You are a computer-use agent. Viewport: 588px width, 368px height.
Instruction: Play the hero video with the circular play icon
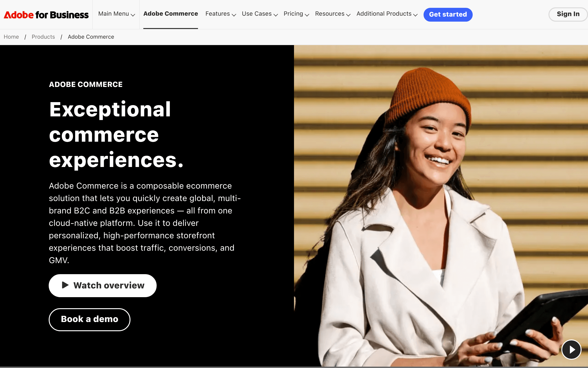pos(571,350)
